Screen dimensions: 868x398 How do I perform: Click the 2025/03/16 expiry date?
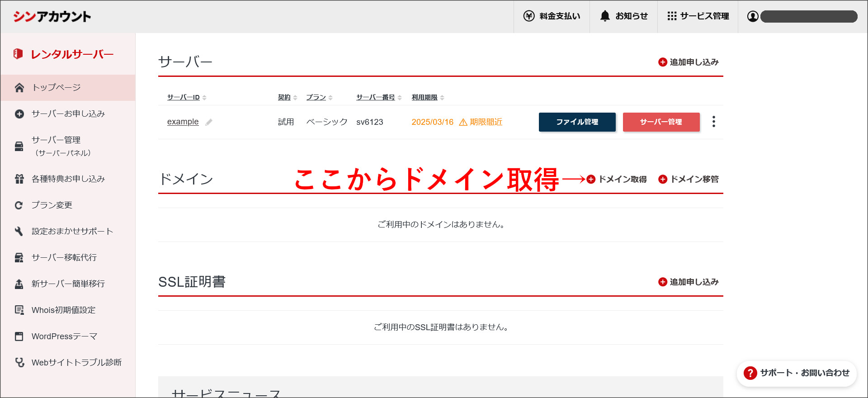coord(432,122)
